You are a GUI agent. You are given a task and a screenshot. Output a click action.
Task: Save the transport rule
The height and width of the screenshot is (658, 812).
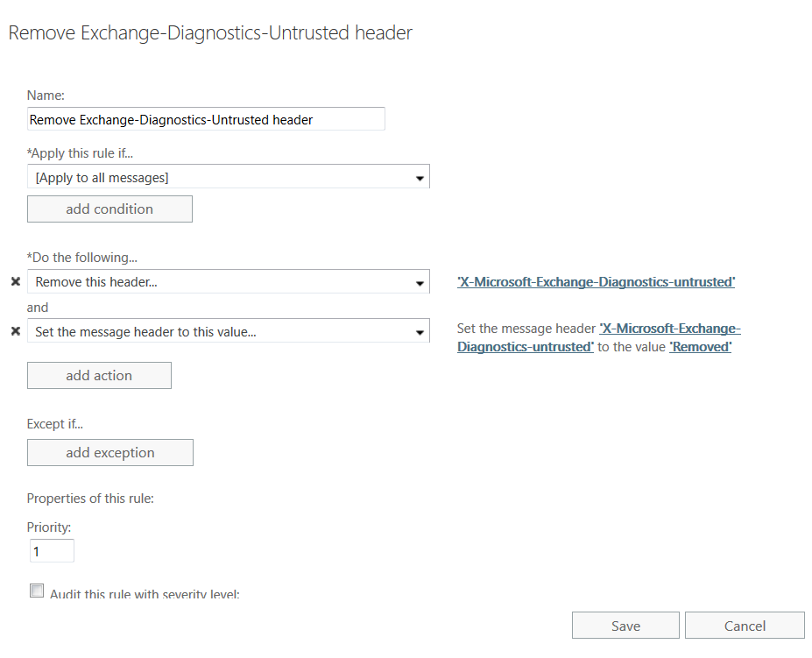click(x=625, y=626)
